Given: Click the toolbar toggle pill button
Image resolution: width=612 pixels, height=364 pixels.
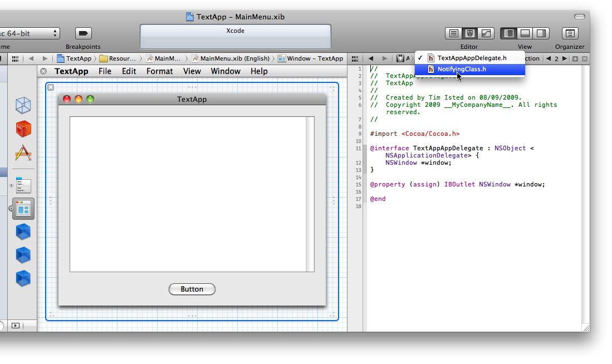Looking at the screenshot, I should [x=580, y=16].
